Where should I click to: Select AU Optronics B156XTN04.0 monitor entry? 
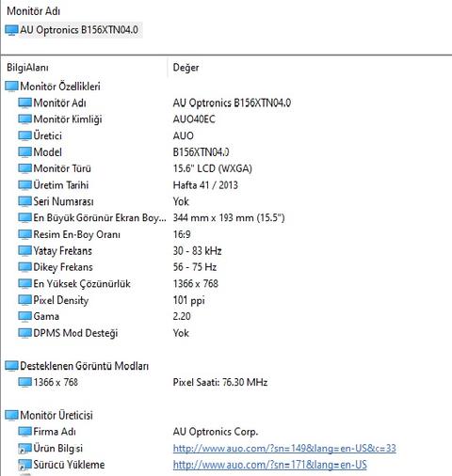[73, 30]
